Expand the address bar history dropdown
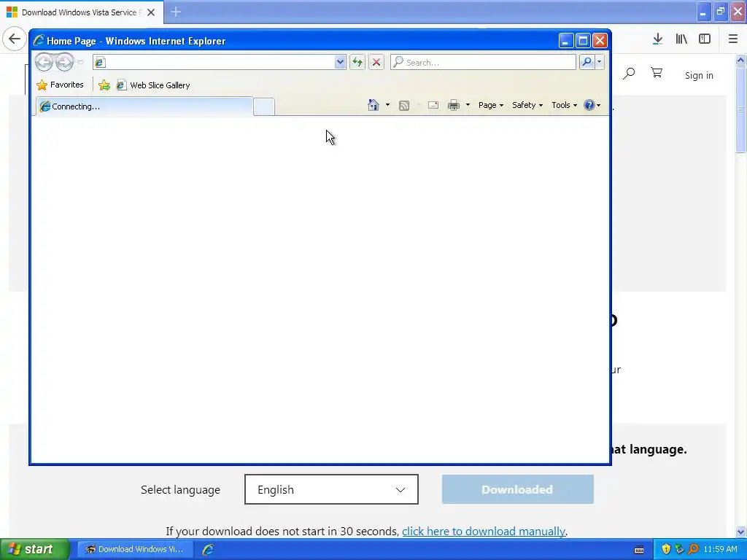 tap(340, 63)
